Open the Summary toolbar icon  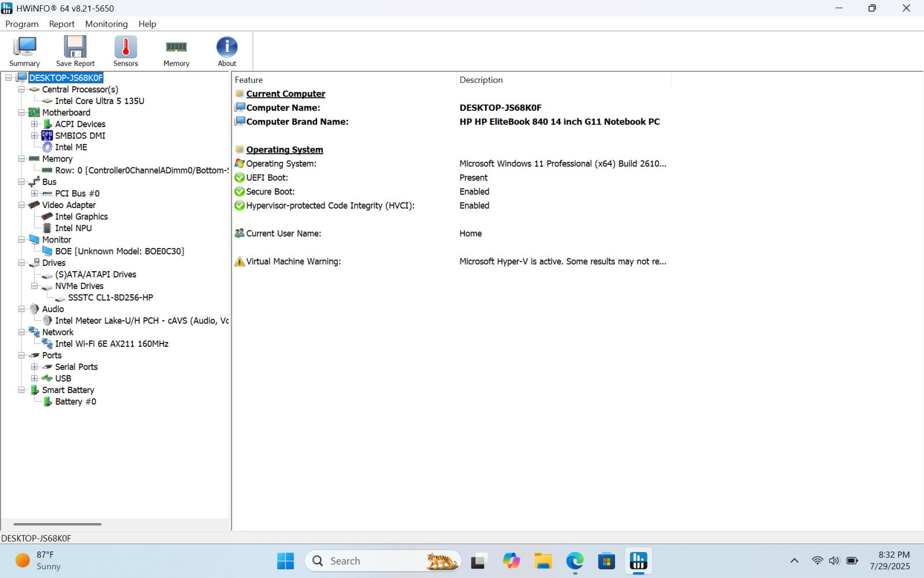pos(24,51)
